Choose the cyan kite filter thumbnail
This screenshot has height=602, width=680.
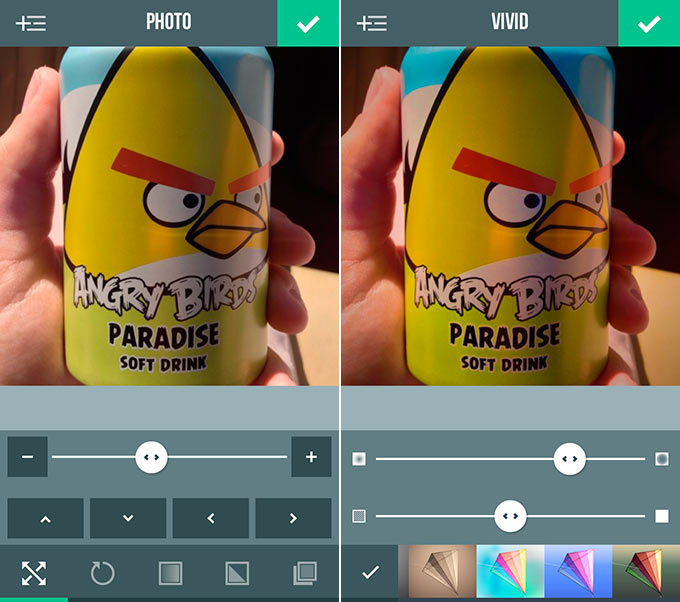click(510, 572)
